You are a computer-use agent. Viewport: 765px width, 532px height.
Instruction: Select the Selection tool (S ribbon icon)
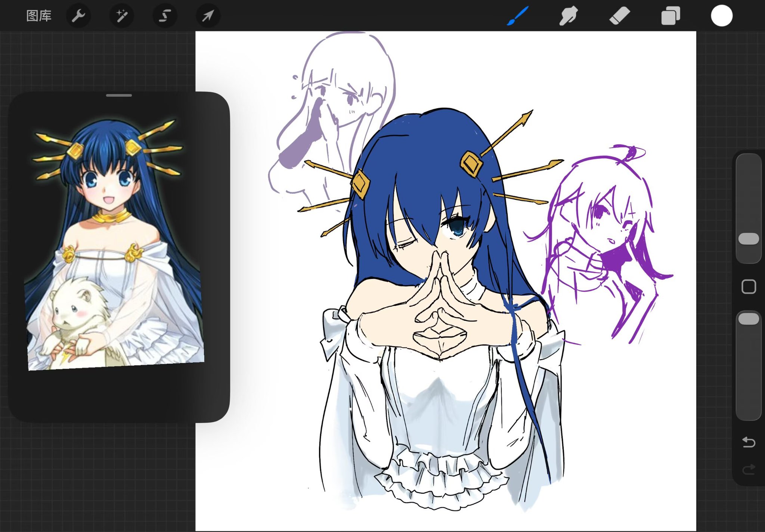pyautogui.click(x=165, y=16)
